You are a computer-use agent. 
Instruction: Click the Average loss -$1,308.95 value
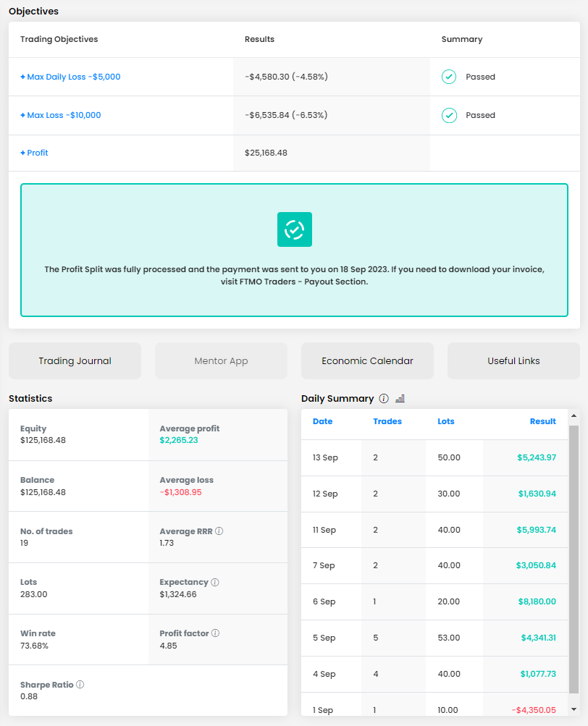[181, 492]
